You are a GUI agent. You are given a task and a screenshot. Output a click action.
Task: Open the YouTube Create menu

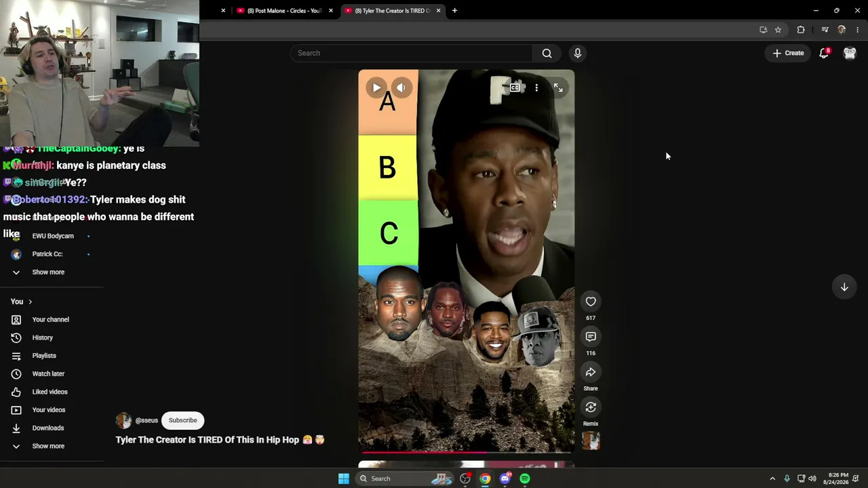pyautogui.click(x=788, y=53)
